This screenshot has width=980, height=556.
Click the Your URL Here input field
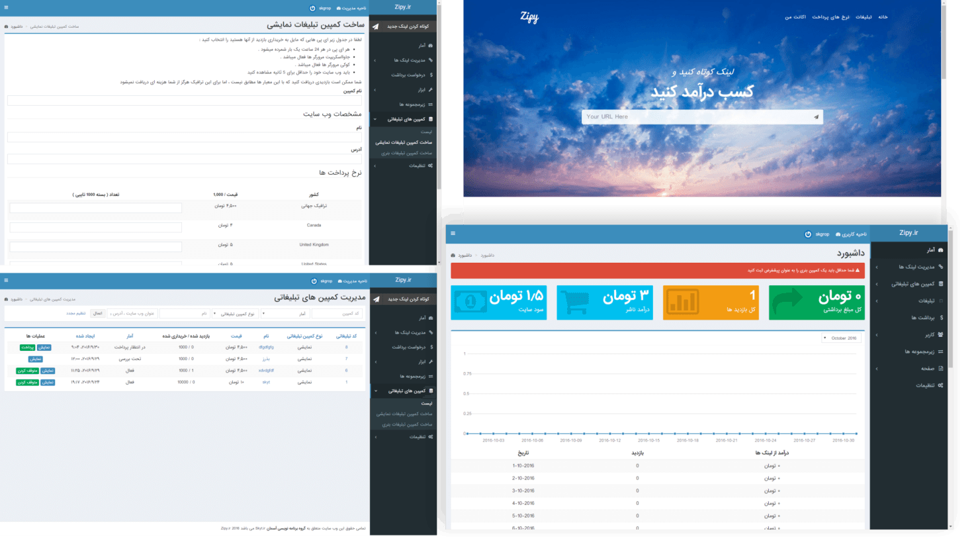702,117
